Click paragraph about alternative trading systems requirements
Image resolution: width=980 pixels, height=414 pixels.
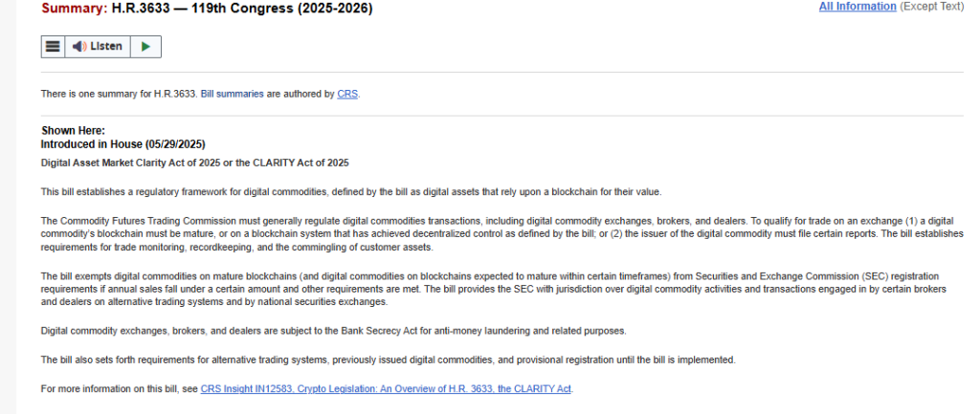[x=388, y=360]
